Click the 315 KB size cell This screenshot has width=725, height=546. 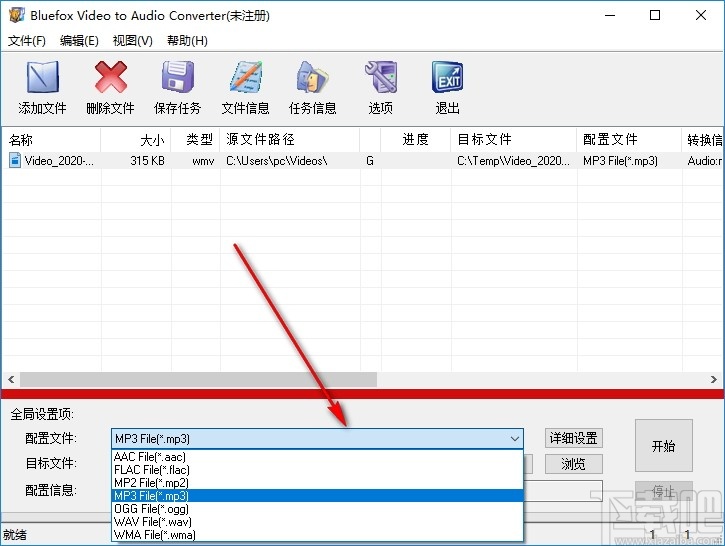pos(147,161)
